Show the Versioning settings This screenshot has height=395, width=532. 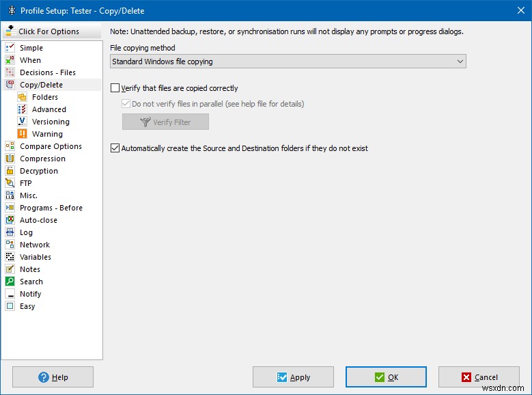coord(51,122)
